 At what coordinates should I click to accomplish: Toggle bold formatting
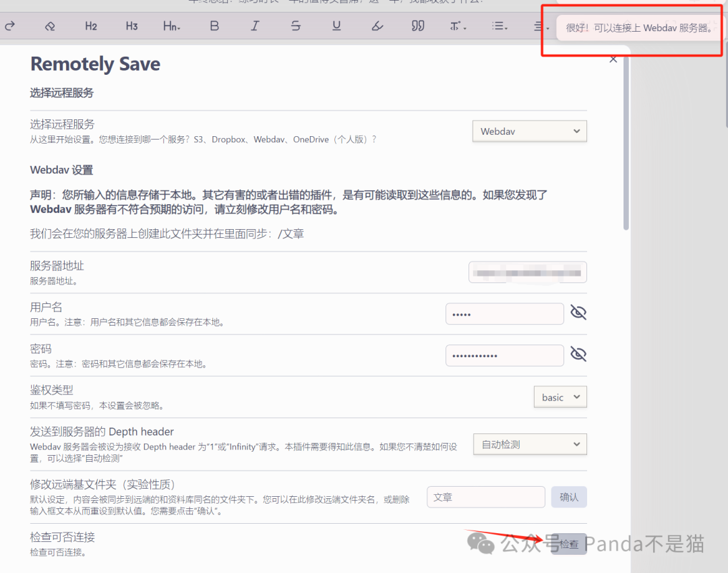[214, 26]
